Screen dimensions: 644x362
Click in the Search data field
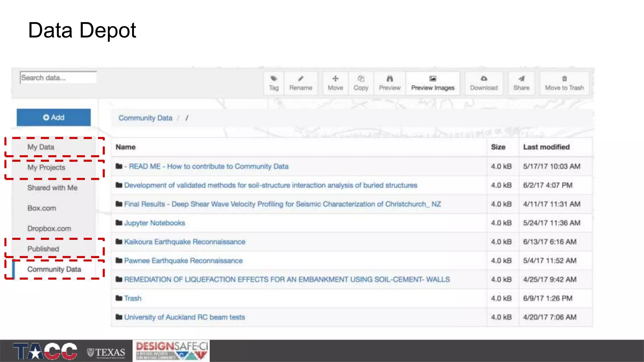[58, 78]
